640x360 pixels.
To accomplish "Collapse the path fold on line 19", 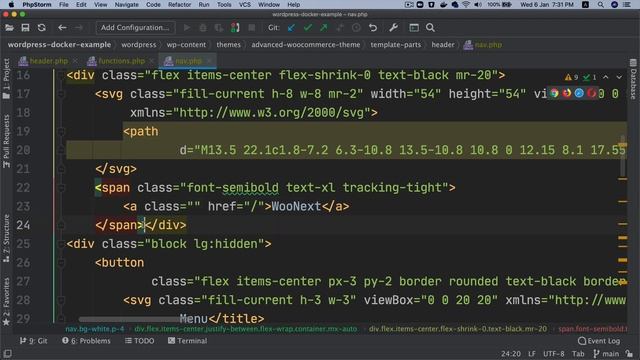I will tap(61, 131).
